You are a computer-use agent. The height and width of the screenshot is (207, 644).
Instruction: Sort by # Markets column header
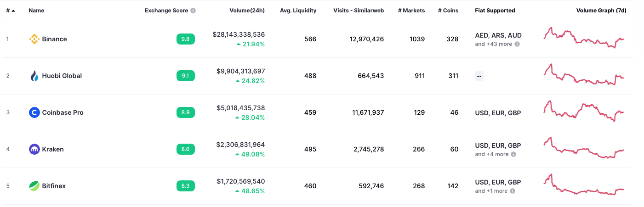[411, 11]
